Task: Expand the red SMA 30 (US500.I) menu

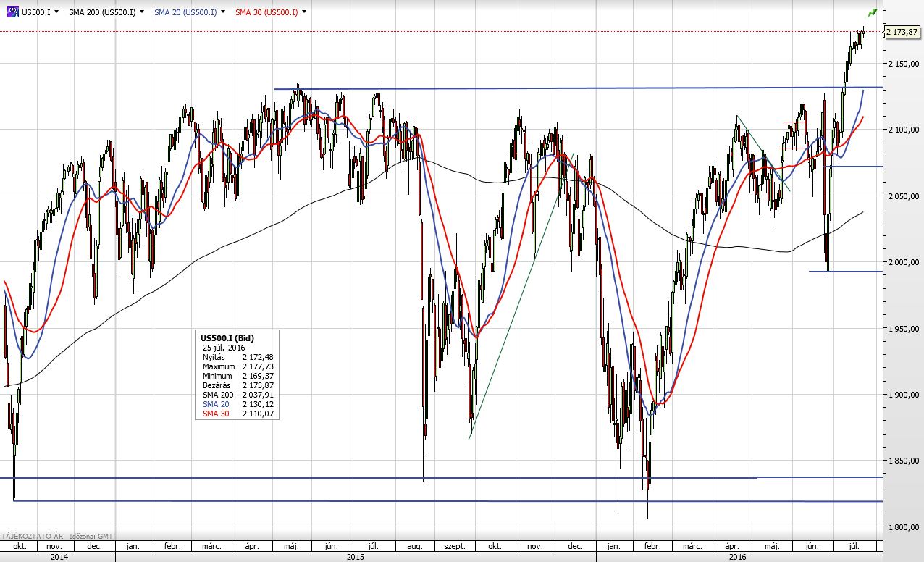Action: pos(303,12)
